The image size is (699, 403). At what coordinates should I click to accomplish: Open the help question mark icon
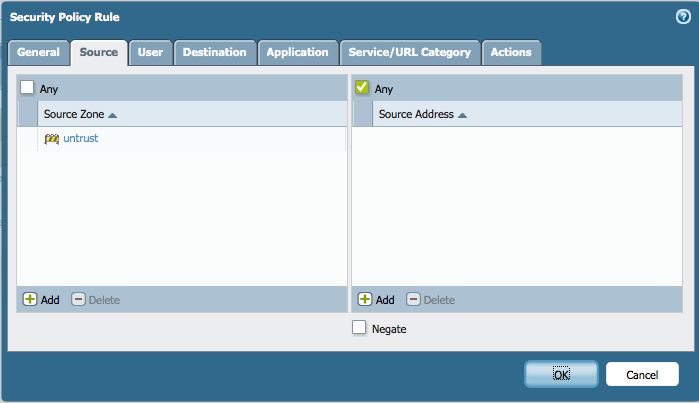[x=683, y=17]
